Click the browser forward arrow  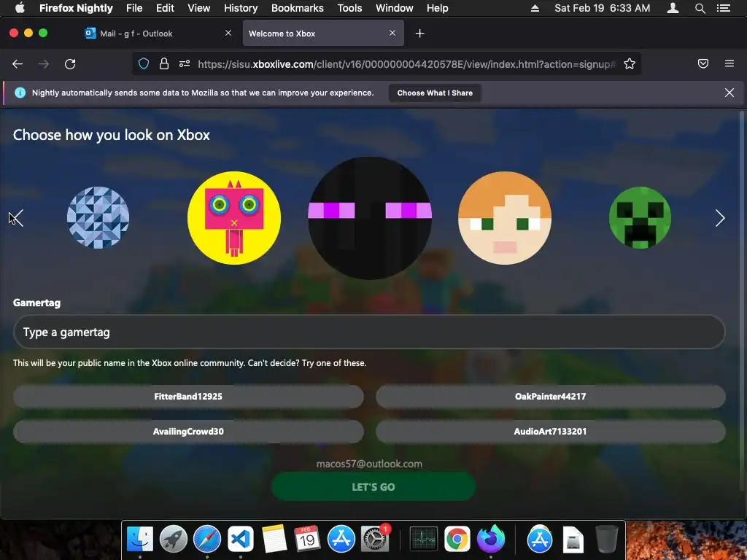click(x=44, y=64)
